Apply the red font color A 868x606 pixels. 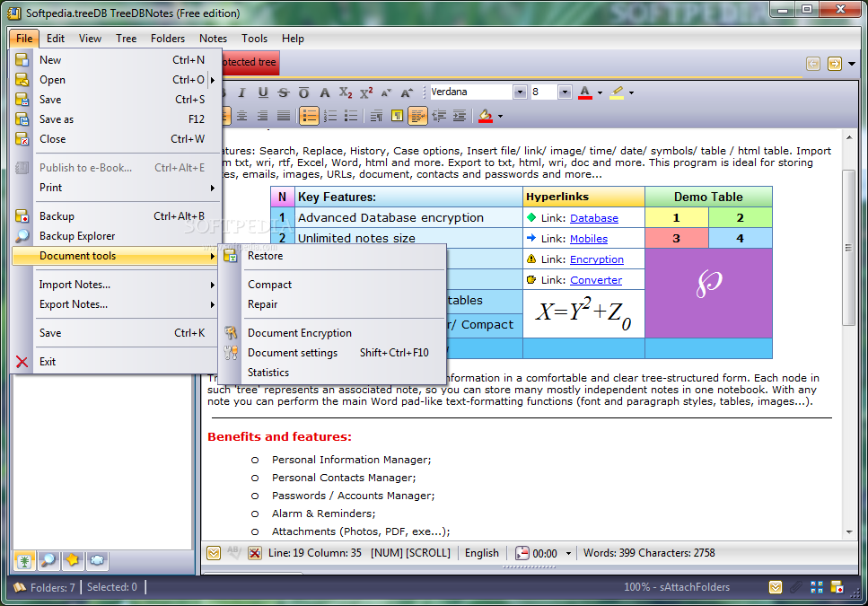(x=584, y=92)
